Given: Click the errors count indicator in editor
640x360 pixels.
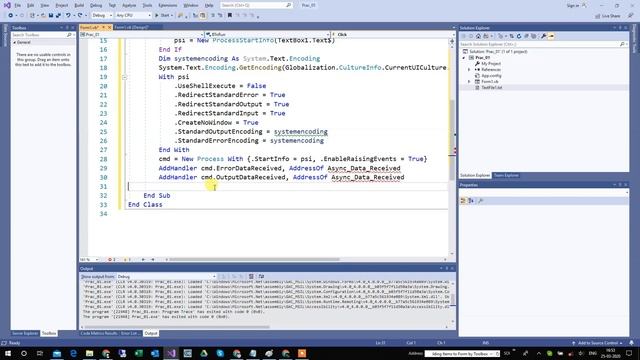Looking at the screenshot, I should point(111,259).
